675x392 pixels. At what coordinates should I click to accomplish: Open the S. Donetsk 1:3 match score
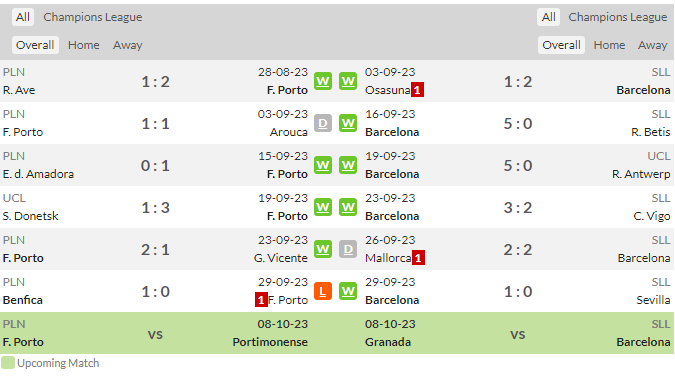pos(155,207)
